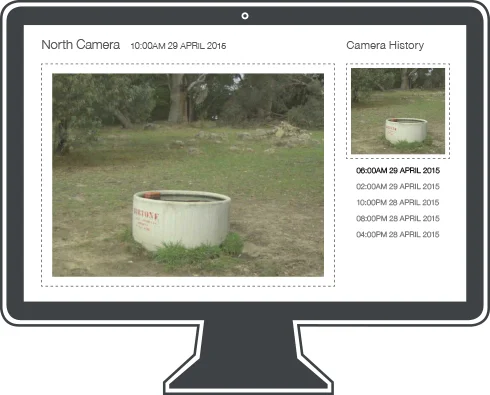Select the 02:00AM 29 APRIL 2015 entry

point(398,187)
